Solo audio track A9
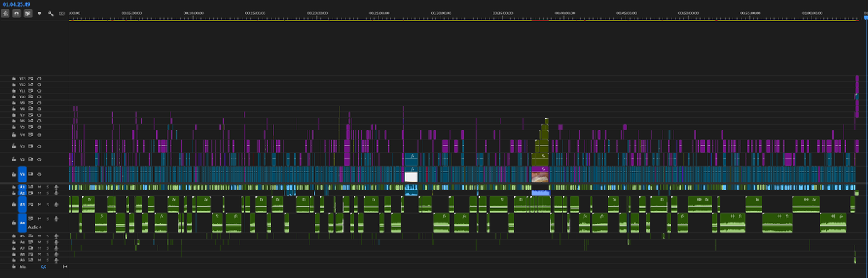 pyautogui.click(x=48, y=260)
